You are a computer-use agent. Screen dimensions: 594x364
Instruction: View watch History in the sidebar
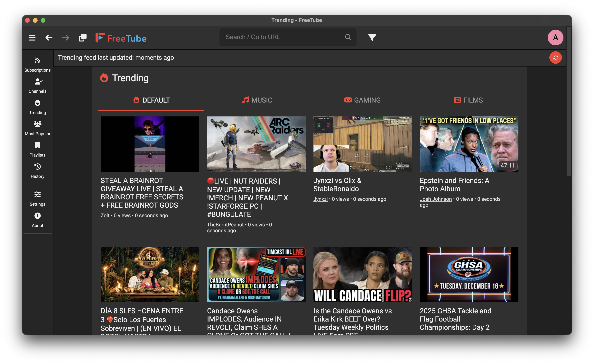click(37, 171)
